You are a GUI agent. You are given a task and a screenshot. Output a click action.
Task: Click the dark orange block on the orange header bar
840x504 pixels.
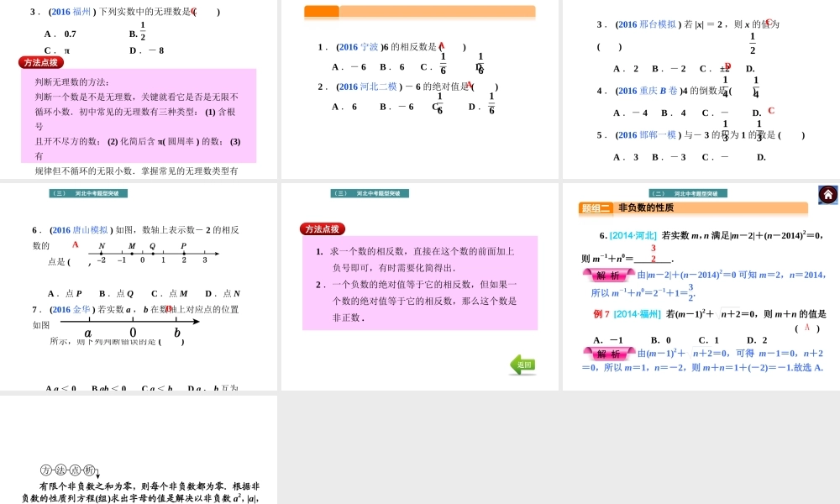[x=322, y=11]
